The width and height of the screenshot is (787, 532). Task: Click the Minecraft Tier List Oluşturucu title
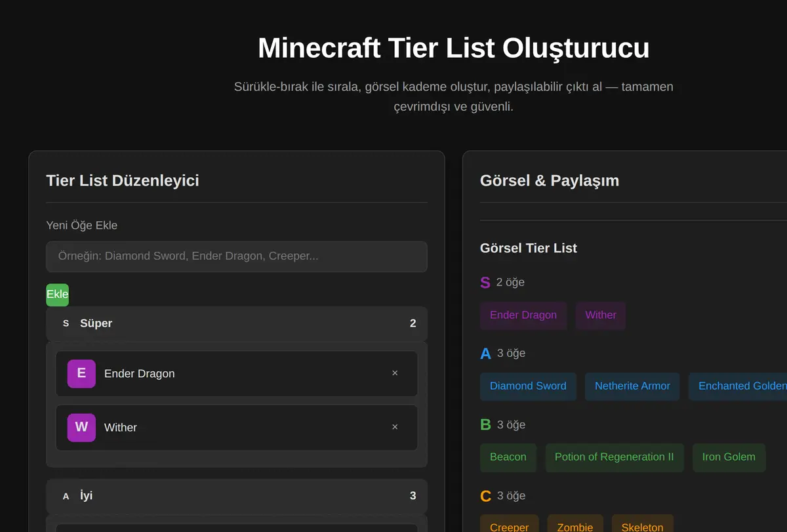(x=454, y=48)
